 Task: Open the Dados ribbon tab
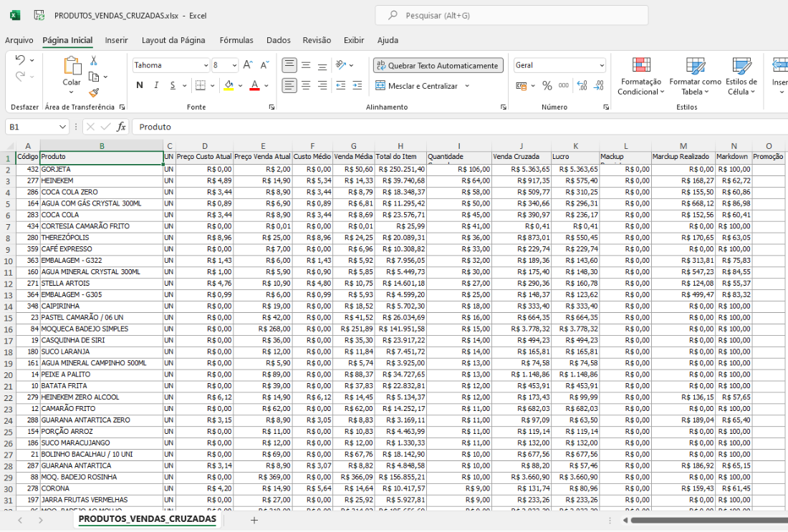click(x=278, y=40)
